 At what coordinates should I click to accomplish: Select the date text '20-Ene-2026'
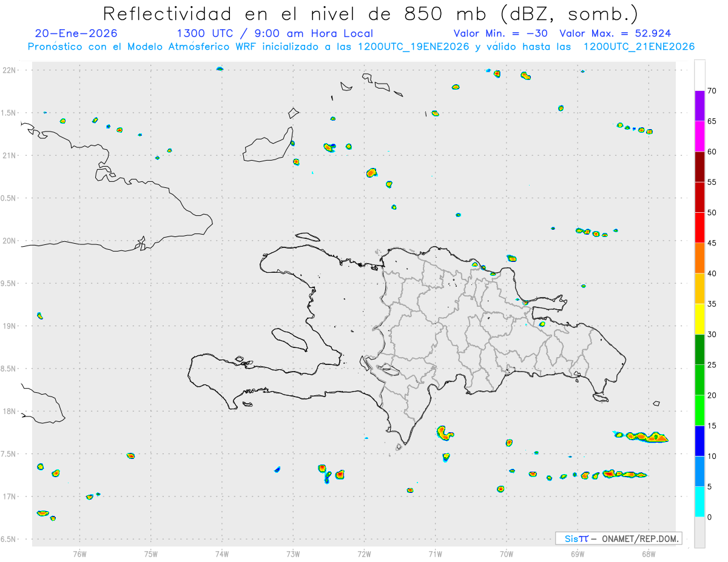[76, 33]
